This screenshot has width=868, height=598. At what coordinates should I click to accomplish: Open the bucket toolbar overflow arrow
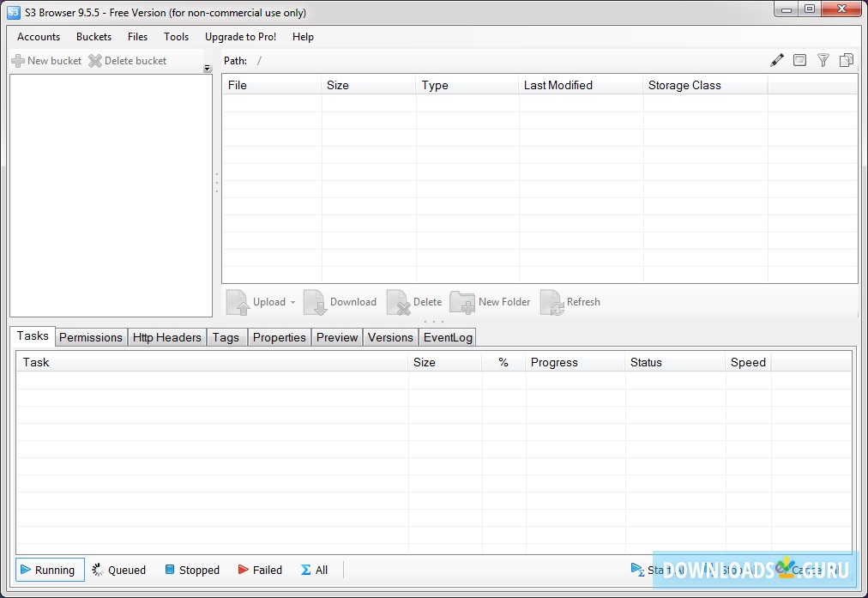click(208, 69)
